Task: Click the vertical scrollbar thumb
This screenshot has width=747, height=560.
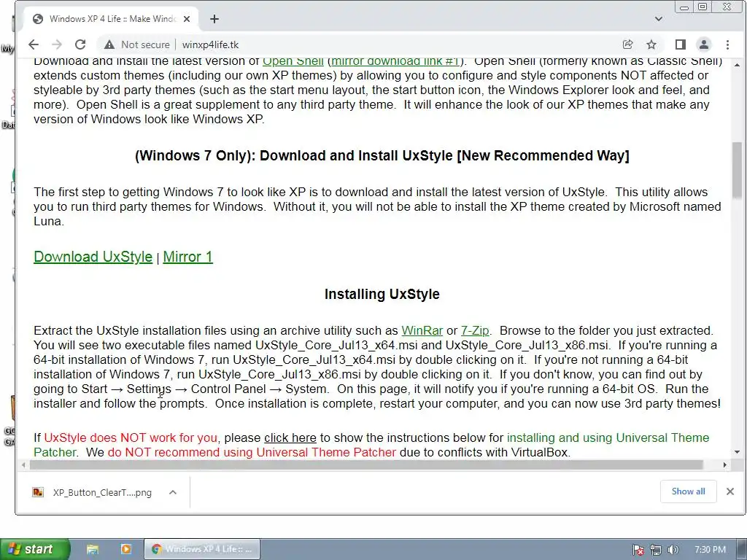Action: 737,170
